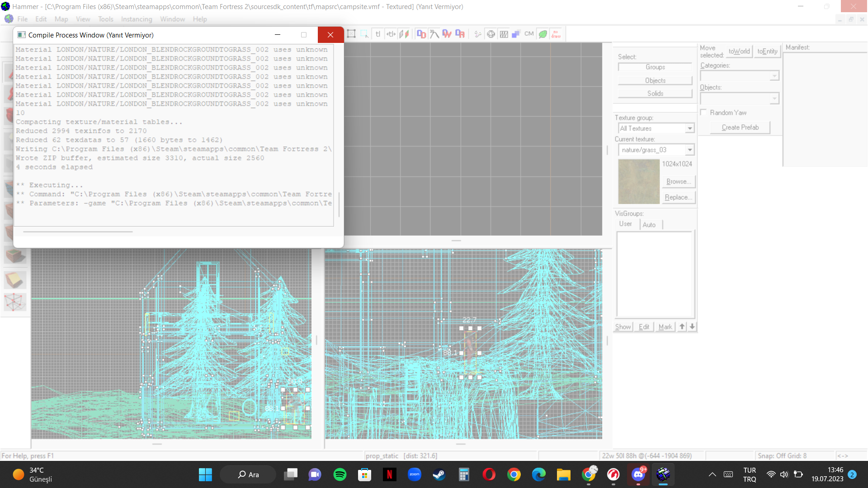Select the Camera/3D View toggle icon
The width and height of the screenshot is (868, 488).
coord(434,34)
